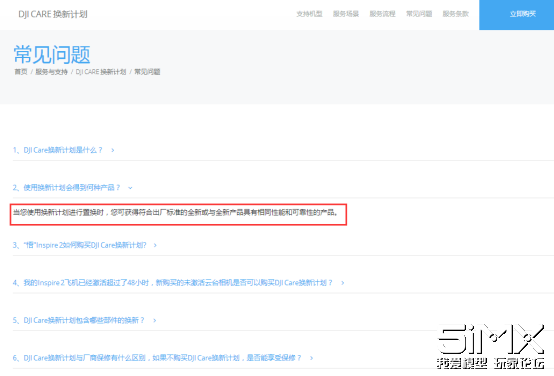Open the 服务场景 navigation item
Viewport: 554px width, 376px height.
[346, 14]
